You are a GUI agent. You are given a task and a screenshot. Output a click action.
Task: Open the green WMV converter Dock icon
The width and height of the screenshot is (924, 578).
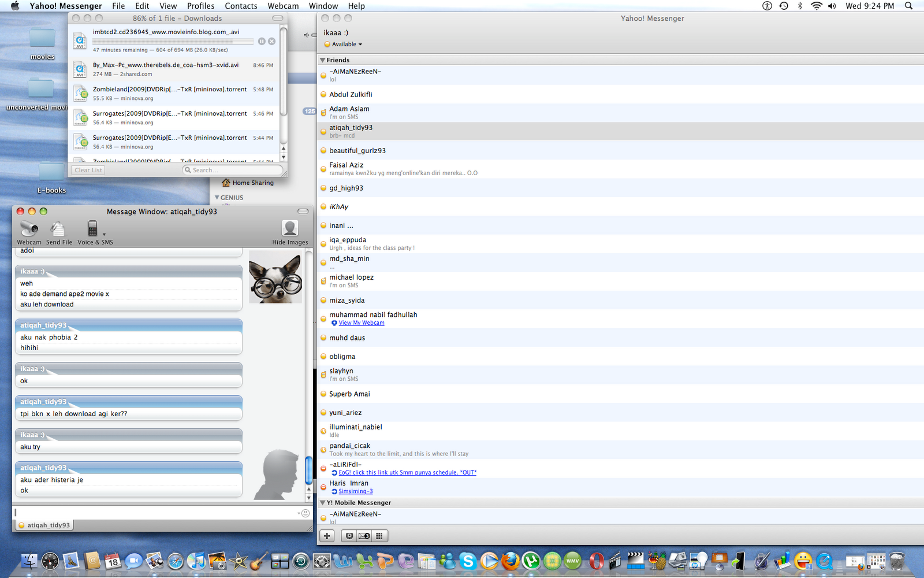573,560
